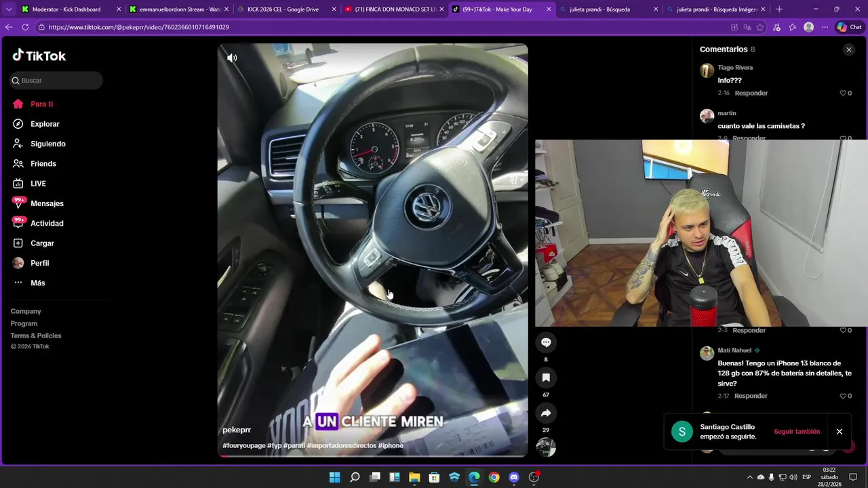
Task: Open browser media control music icon
Action: pos(776,27)
